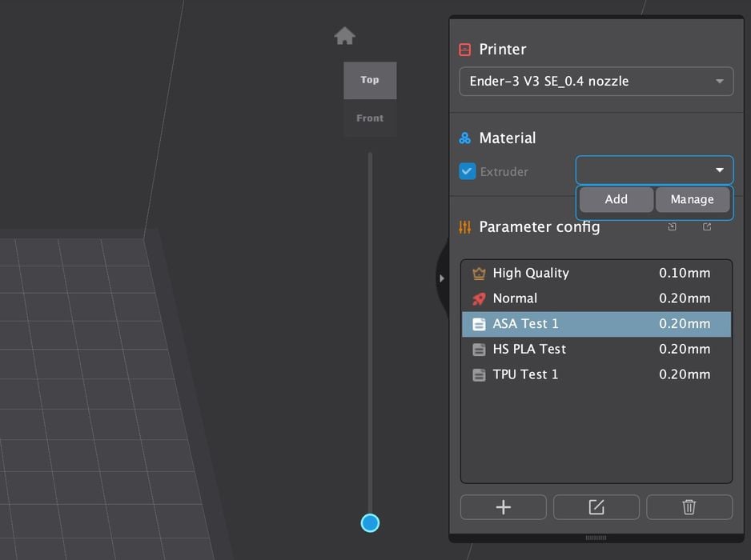Select the HS PLA Test profile
The image size is (751, 560).
coord(596,350)
